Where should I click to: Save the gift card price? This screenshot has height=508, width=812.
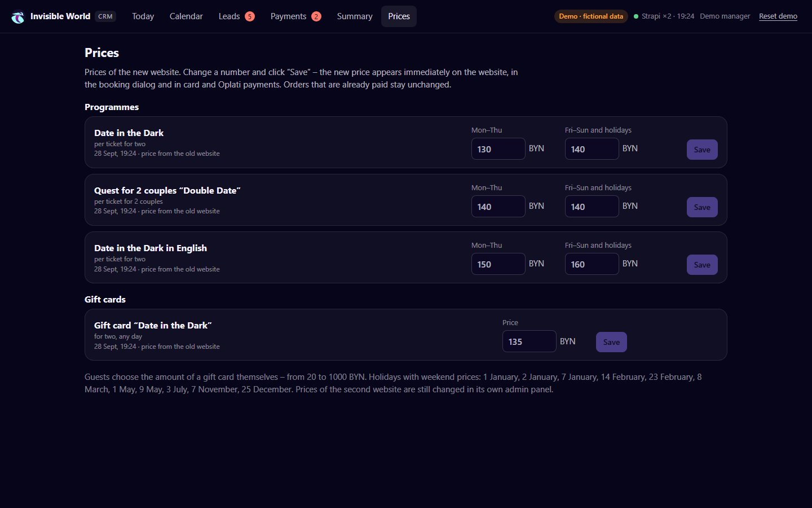pos(611,342)
